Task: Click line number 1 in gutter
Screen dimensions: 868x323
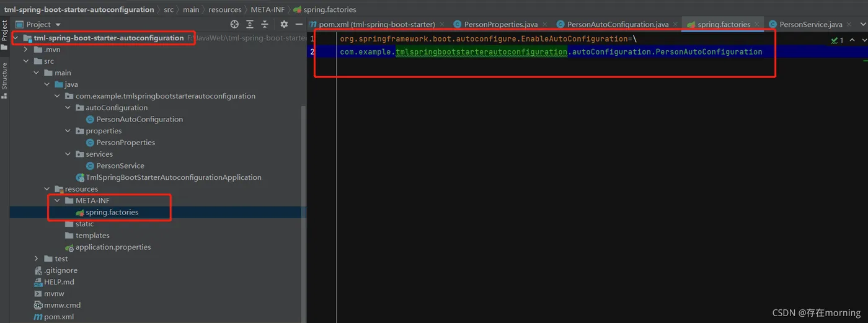Action: [312, 38]
